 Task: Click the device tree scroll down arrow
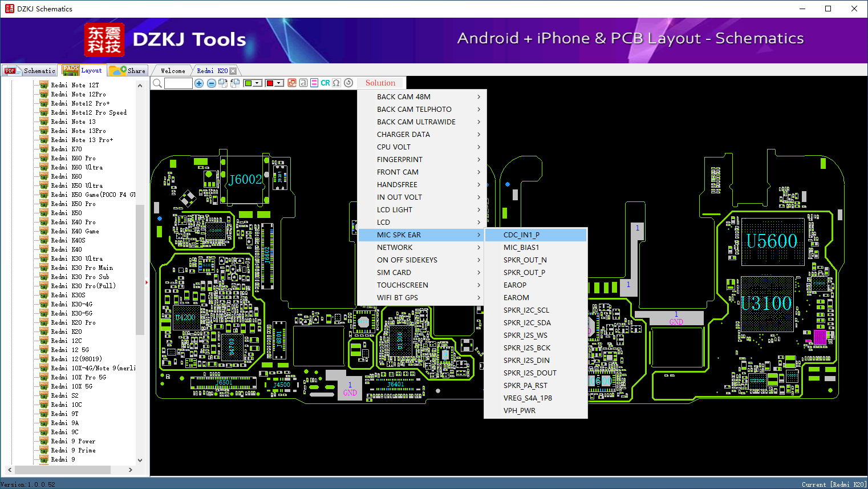tap(140, 460)
